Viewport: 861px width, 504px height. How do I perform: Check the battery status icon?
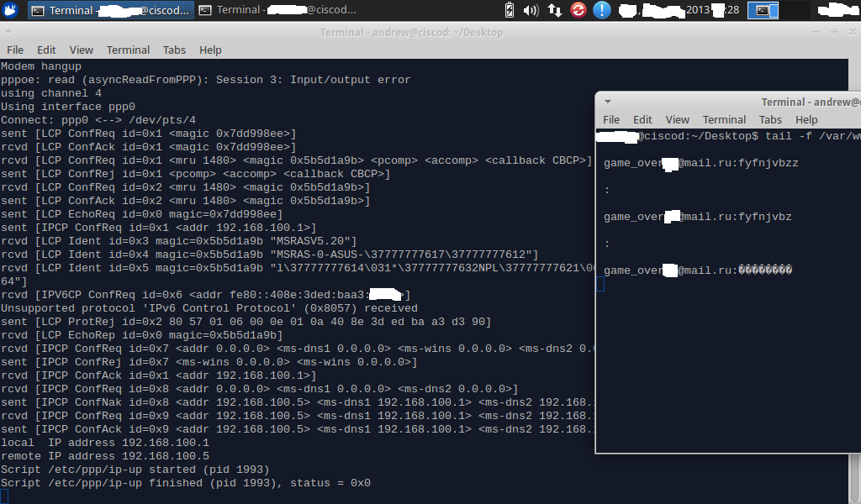point(509,10)
